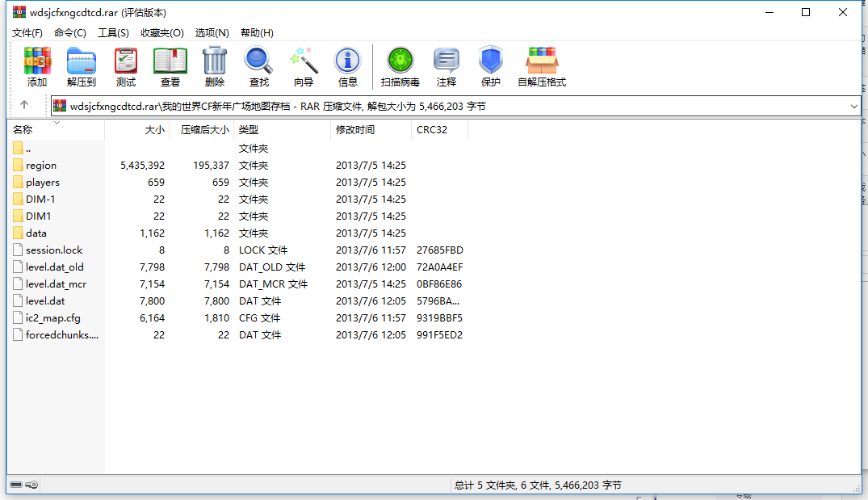Select the forcedchunks file name

pyautogui.click(x=62, y=335)
